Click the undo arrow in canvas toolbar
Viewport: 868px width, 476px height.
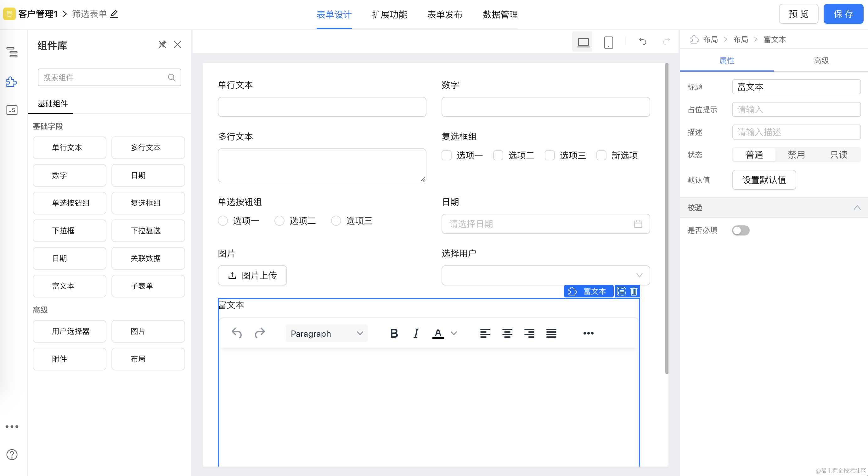642,42
